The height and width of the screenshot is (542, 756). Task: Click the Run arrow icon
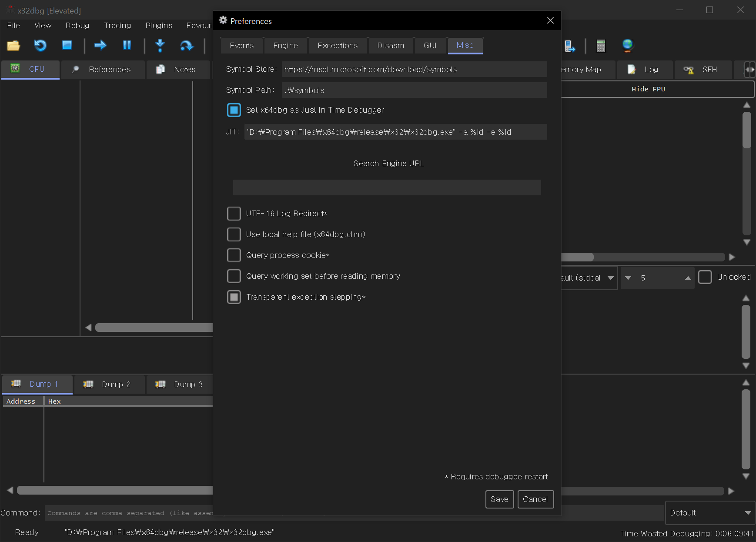tap(100, 45)
